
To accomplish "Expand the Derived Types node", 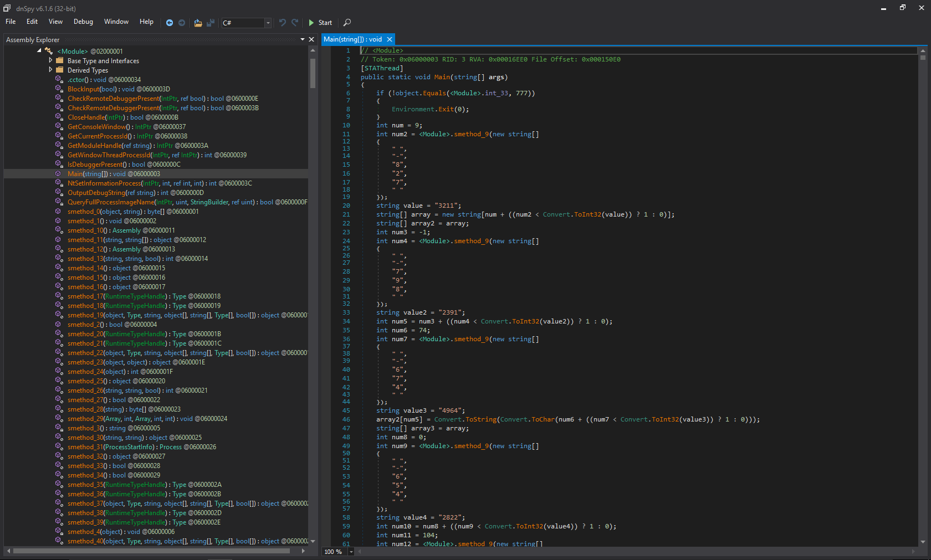I will [x=50, y=70].
